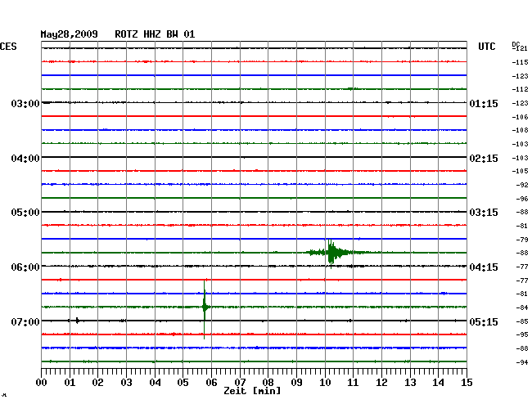Click minute 01 on the time axis
This screenshot has height=404, width=532.
pos(70,382)
